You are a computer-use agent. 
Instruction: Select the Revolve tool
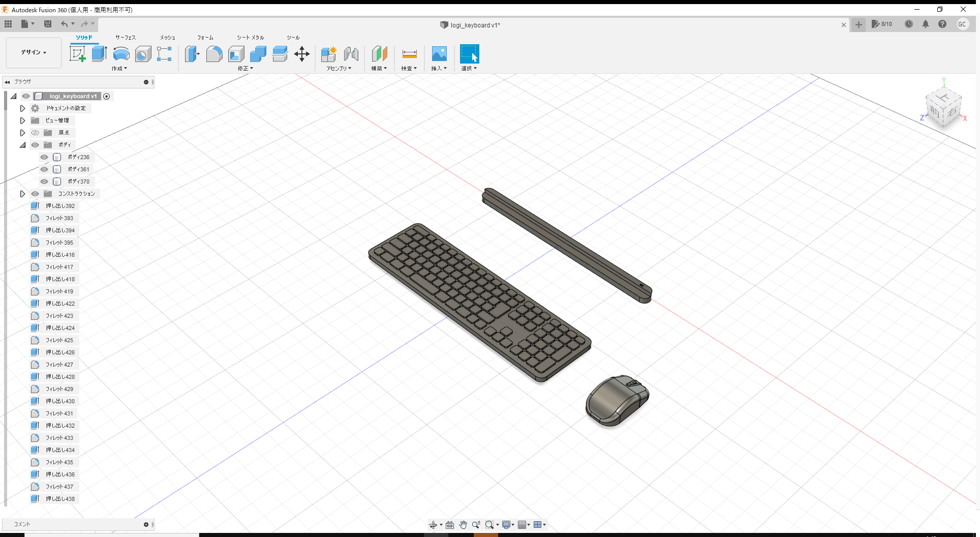pyautogui.click(x=121, y=54)
